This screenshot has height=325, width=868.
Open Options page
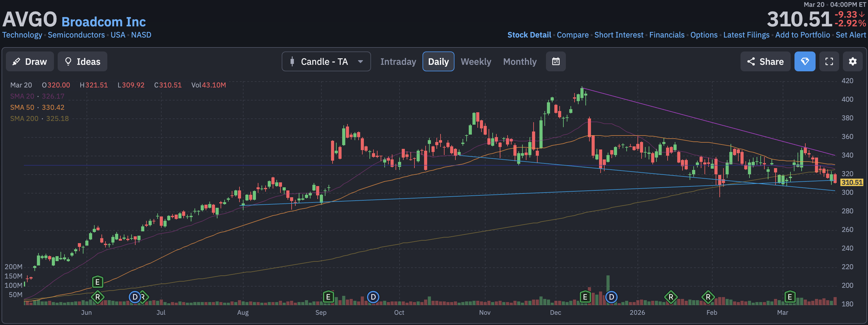[x=704, y=35]
